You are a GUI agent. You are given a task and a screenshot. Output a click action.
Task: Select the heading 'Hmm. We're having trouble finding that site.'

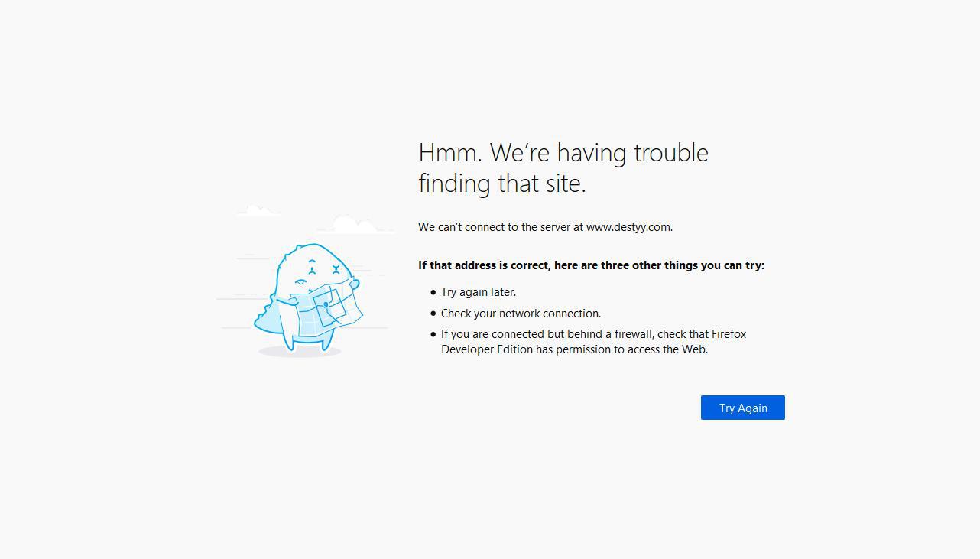coord(563,167)
